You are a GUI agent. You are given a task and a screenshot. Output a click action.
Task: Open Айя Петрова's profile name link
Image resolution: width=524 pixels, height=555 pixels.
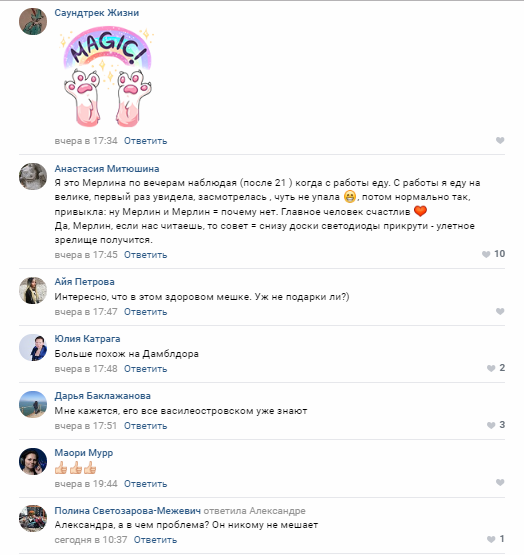point(84,282)
